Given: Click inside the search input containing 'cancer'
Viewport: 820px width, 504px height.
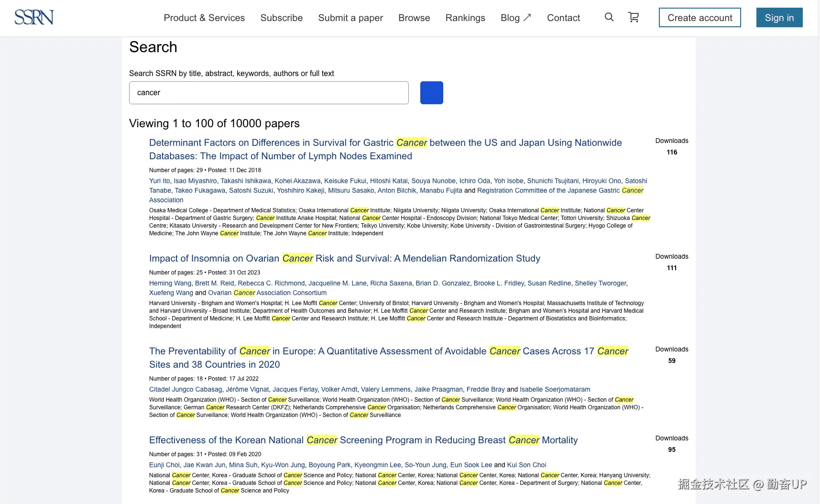Looking at the screenshot, I should tap(268, 92).
